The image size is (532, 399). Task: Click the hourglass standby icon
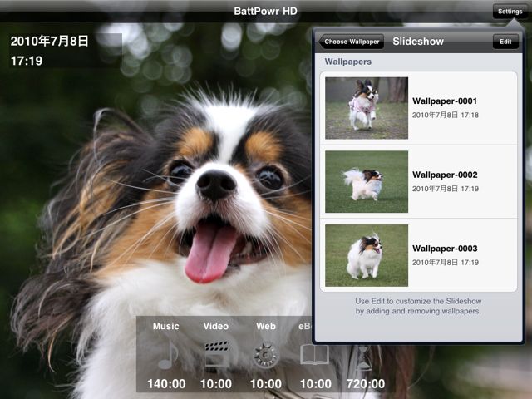(364, 357)
